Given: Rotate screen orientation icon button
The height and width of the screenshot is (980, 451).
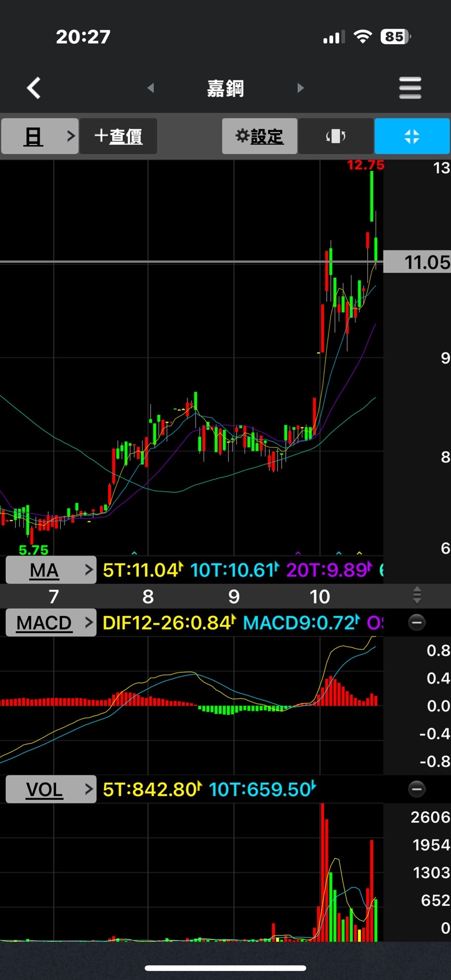Looking at the screenshot, I should click(336, 136).
